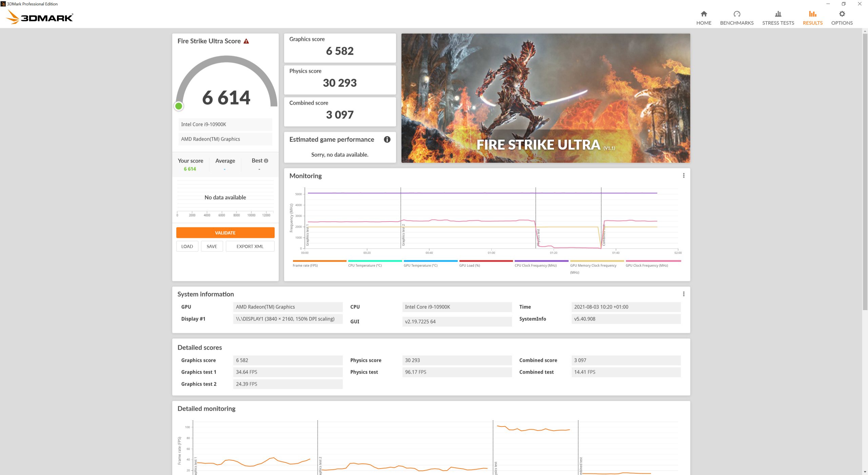
Task: Click info icon on Estimated game performance
Action: pyautogui.click(x=387, y=139)
